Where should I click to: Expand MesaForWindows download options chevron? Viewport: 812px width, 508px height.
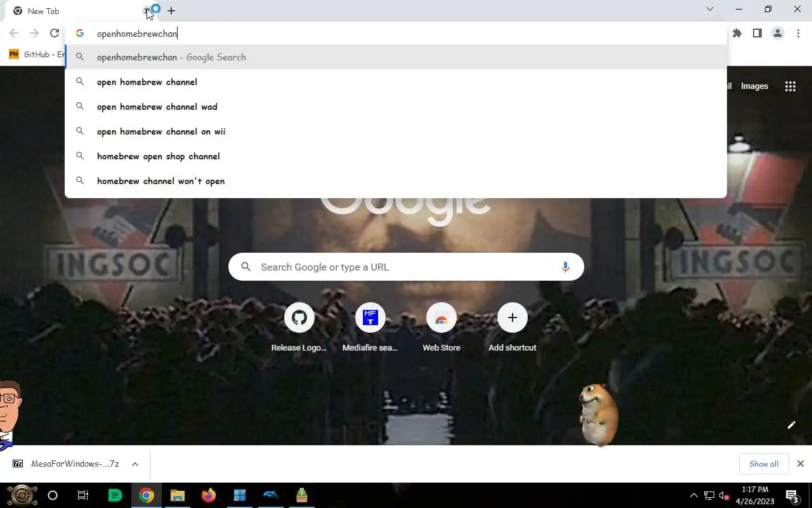point(135,464)
